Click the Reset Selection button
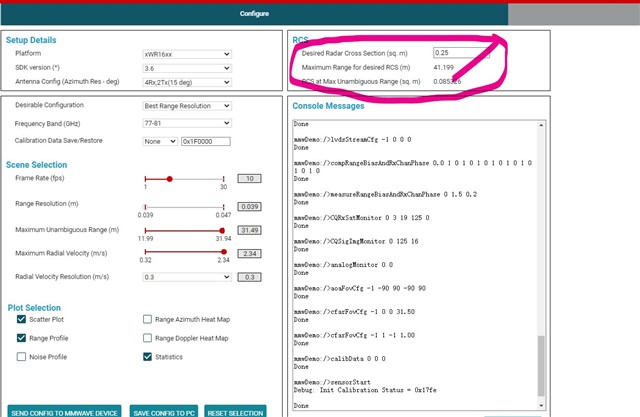640x417 pixels. (x=235, y=412)
